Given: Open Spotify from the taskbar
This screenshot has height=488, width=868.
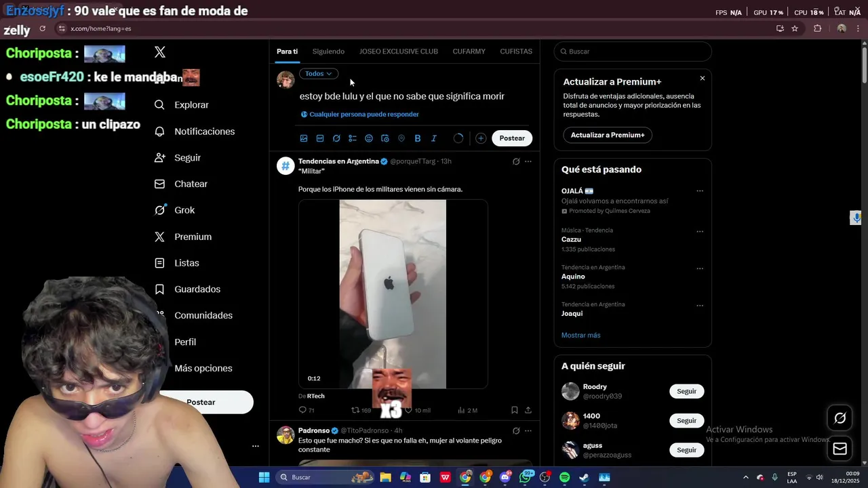Looking at the screenshot, I should click(x=564, y=477).
